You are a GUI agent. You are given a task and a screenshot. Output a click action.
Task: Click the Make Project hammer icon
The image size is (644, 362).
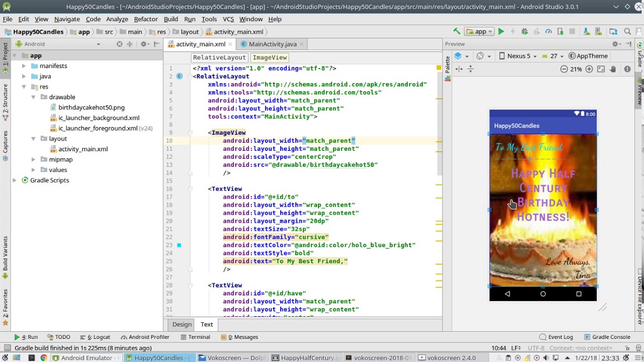click(457, 31)
